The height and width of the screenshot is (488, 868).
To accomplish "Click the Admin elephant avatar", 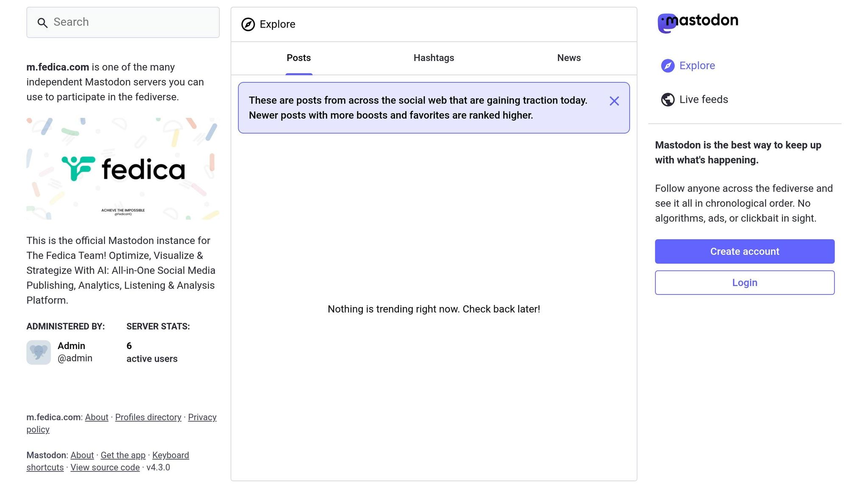I will 39,352.
